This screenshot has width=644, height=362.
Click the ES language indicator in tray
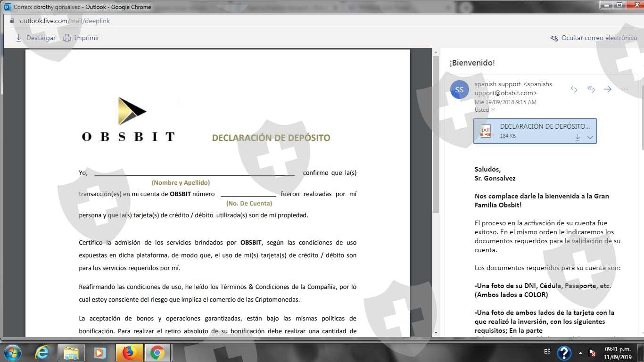pos(547,352)
